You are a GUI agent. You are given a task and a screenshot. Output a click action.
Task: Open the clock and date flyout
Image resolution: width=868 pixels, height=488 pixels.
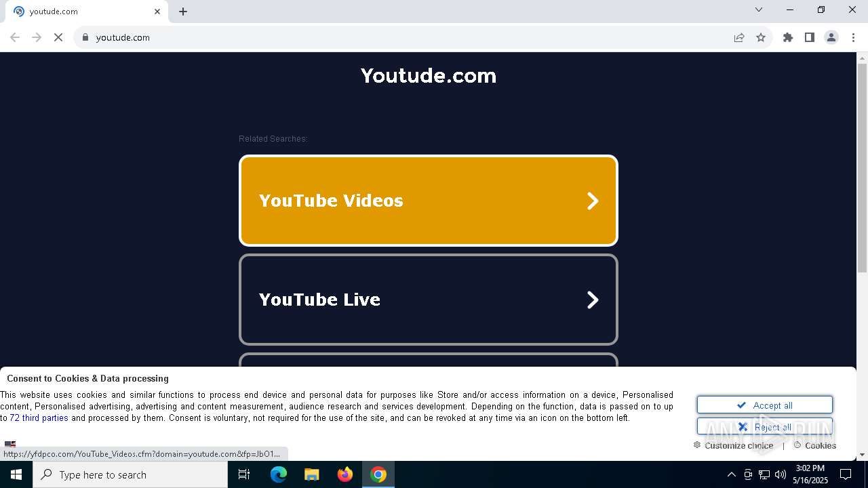click(x=810, y=474)
